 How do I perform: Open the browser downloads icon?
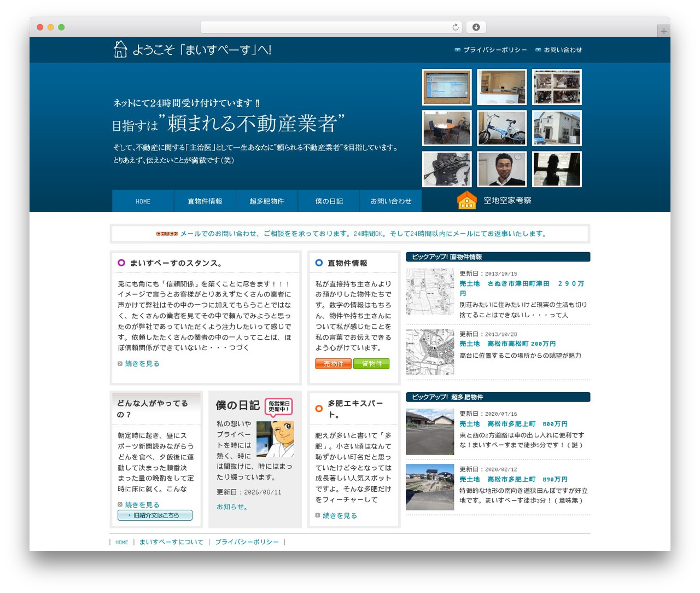[x=476, y=27]
